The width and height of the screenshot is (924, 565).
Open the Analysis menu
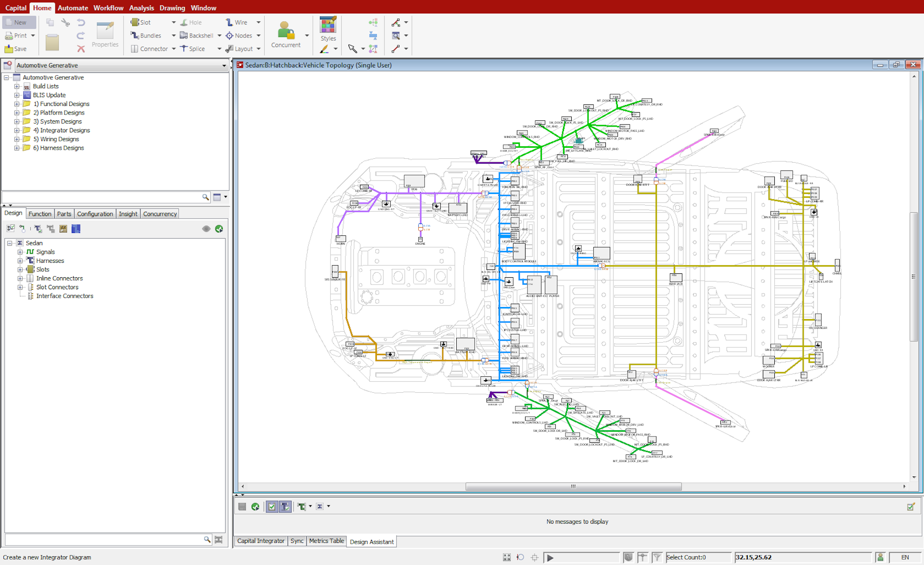(141, 8)
